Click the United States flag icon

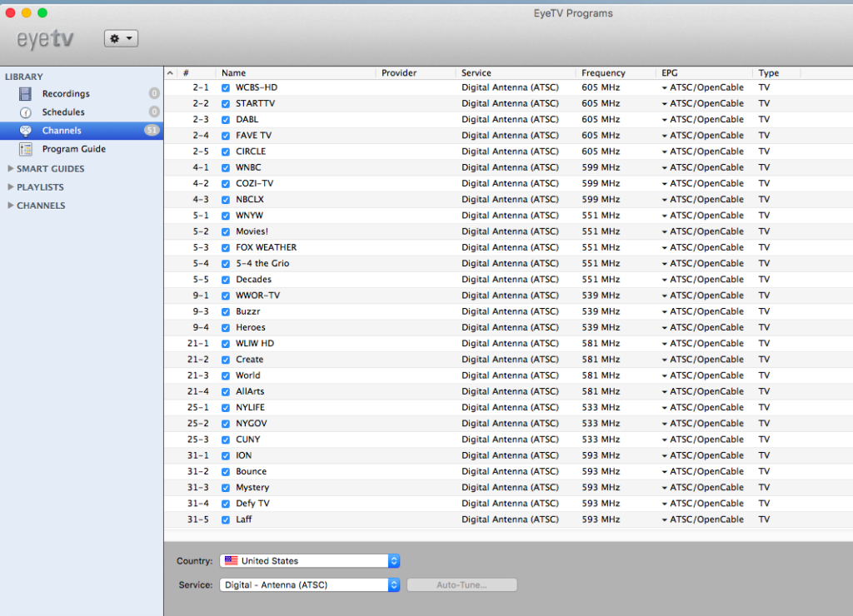232,561
